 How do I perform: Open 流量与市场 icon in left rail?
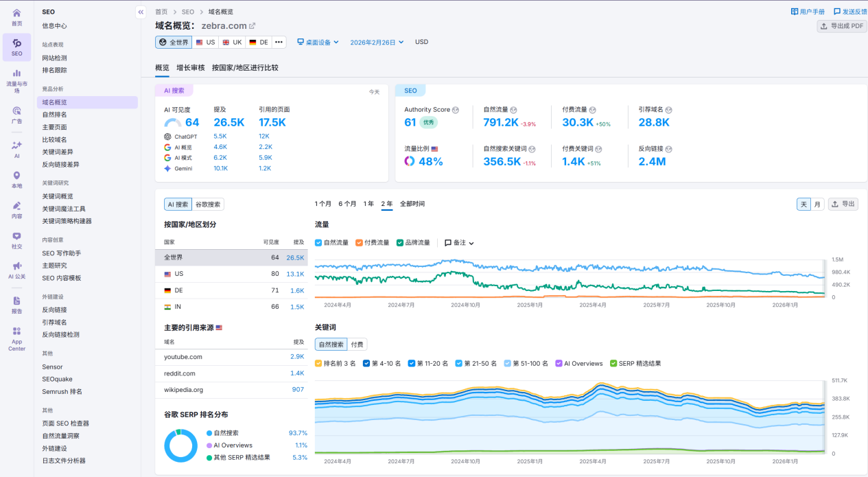point(16,73)
